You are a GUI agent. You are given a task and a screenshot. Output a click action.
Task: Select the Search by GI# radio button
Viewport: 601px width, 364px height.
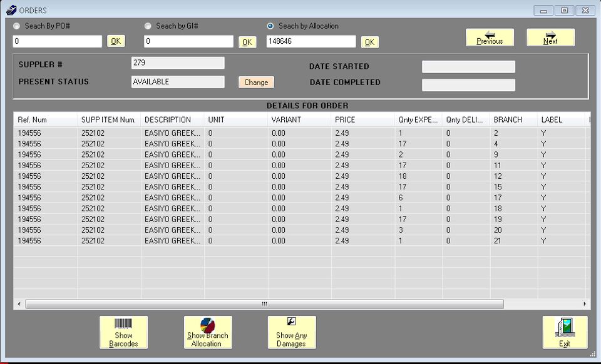[148, 26]
